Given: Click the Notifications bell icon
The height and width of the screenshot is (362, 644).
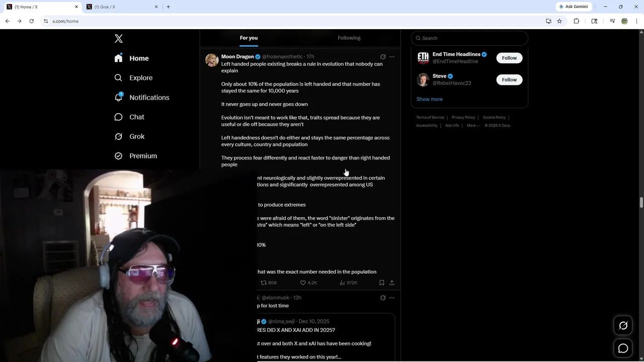Looking at the screenshot, I should coord(118,98).
